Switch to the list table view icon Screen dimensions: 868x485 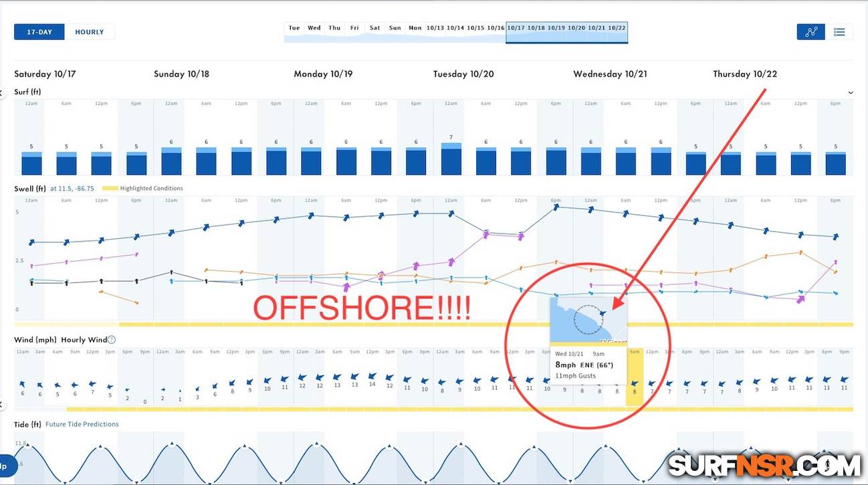839,31
